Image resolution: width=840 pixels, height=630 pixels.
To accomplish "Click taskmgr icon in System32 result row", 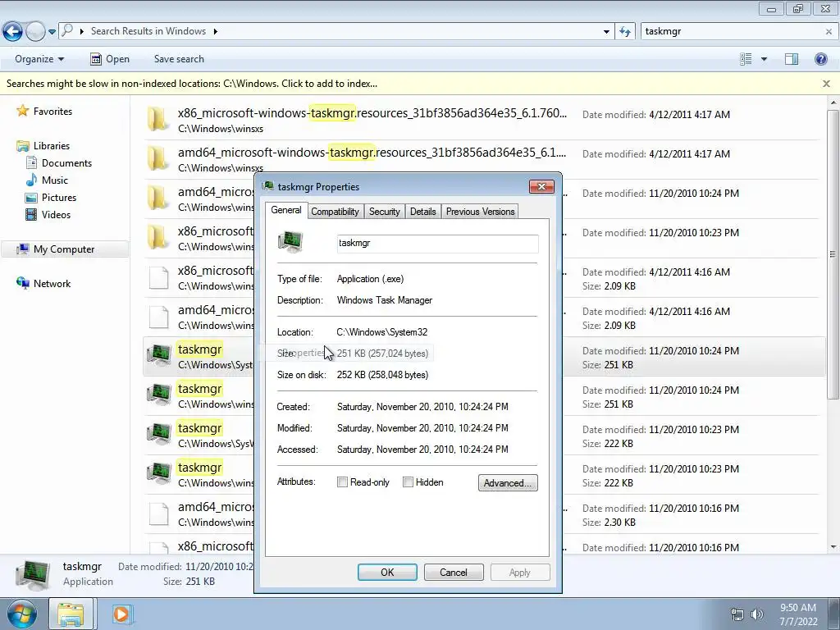I will click(158, 356).
